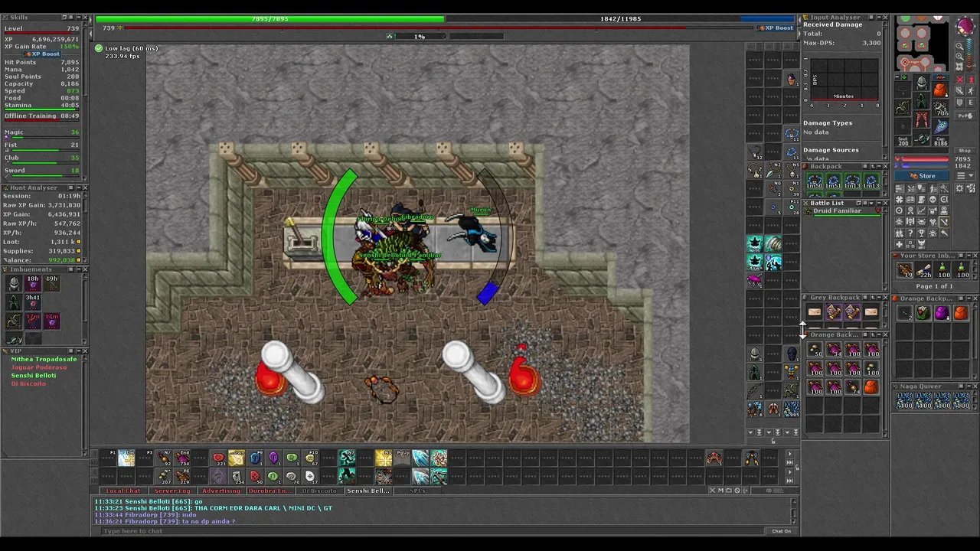Click hotkey item with count 734
The height and width of the screenshot is (551, 980).
click(x=182, y=458)
